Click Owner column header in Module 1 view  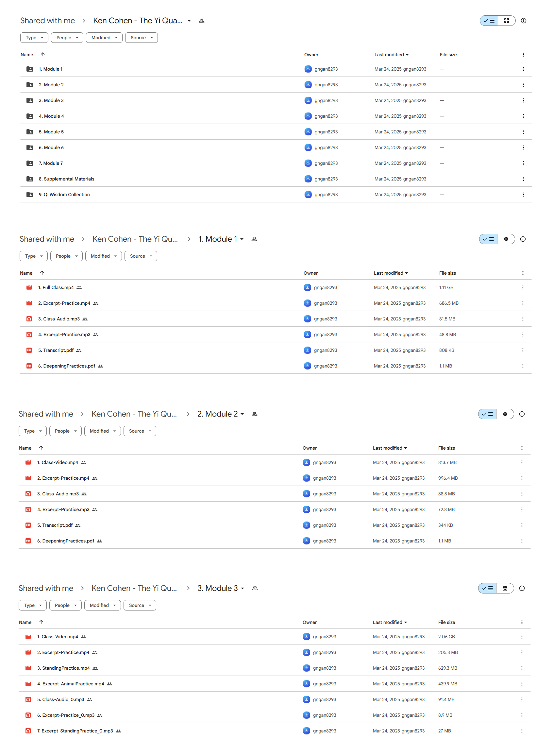click(x=310, y=273)
